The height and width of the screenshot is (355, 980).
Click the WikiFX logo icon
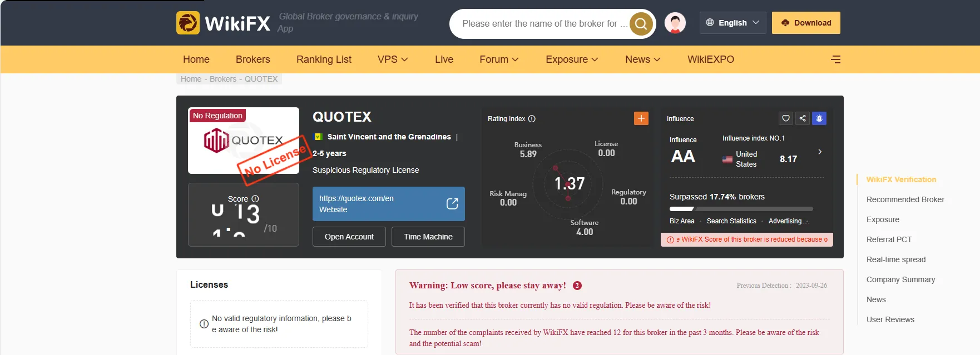pos(188,23)
